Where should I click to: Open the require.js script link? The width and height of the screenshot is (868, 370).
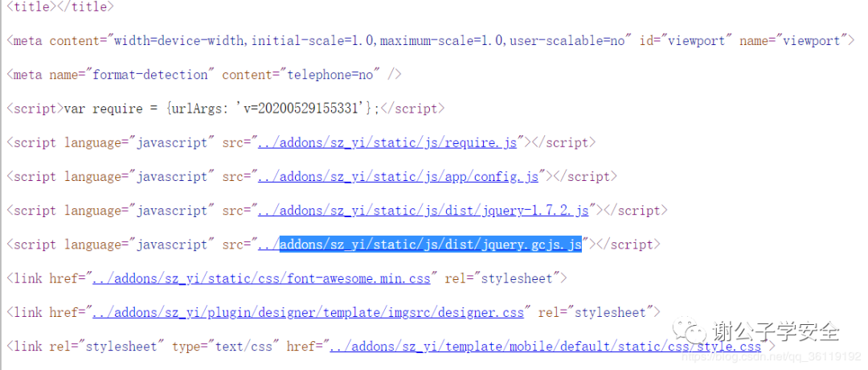pyautogui.click(x=387, y=143)
